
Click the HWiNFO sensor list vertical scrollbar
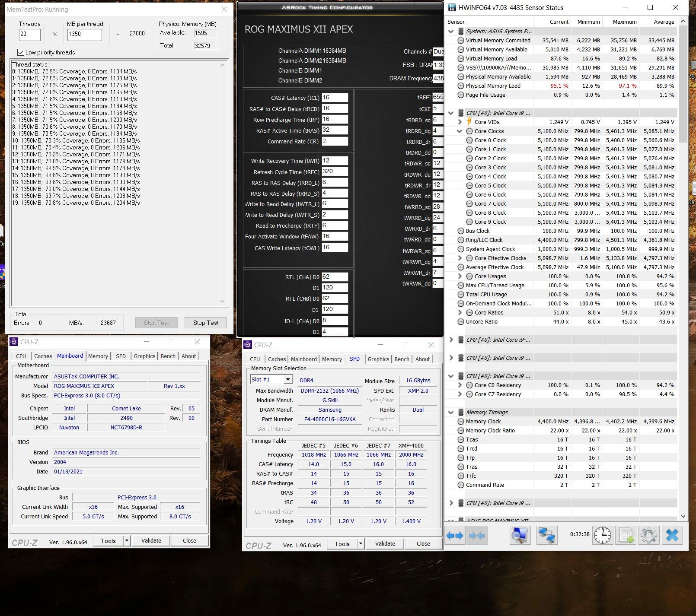[x=683, y=268]
